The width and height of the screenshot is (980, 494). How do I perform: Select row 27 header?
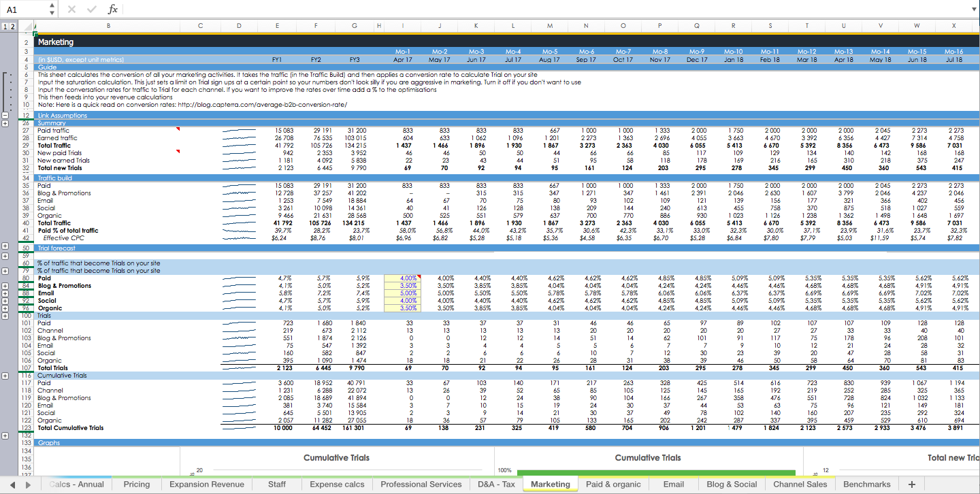(26, 130)
